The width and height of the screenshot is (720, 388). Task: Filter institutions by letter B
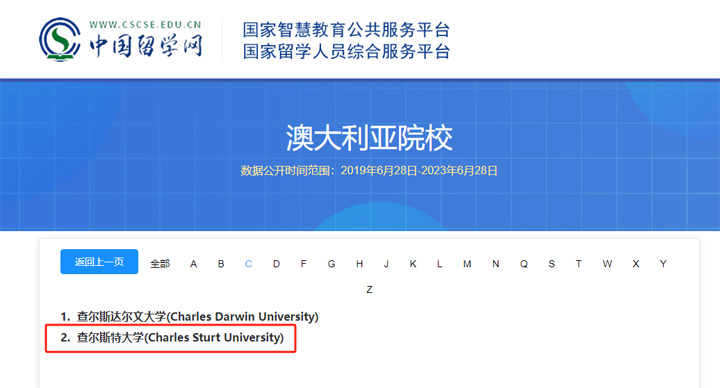[x=221, y=264]
